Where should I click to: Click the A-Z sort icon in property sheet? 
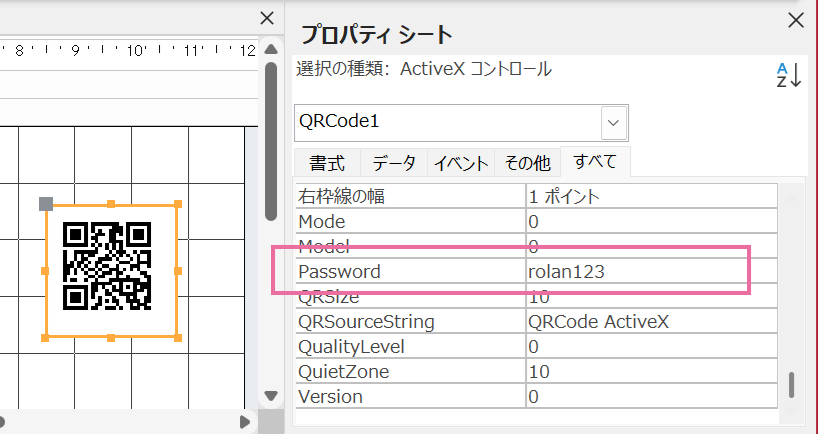[x=788, y=76]
